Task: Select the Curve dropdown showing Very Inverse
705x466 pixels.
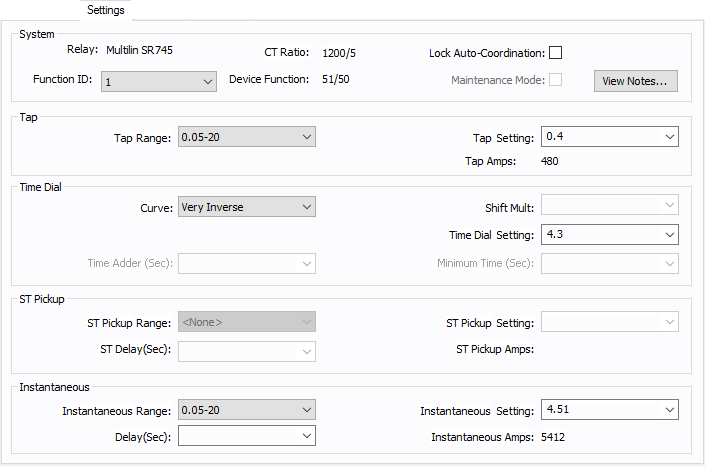Action: click(x=246, y=207)
